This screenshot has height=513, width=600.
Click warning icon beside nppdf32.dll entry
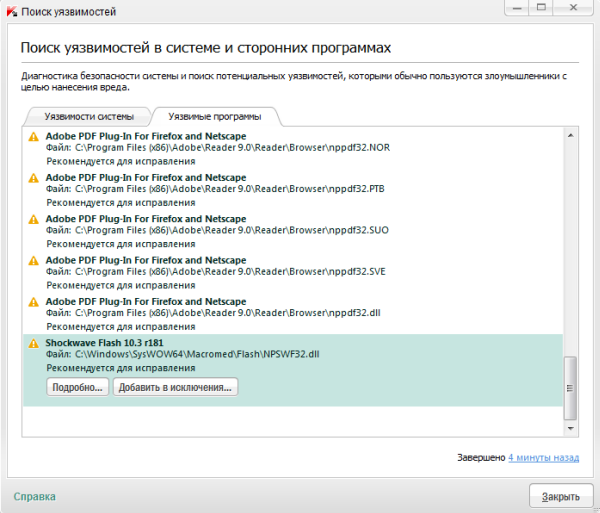(34, 302)
